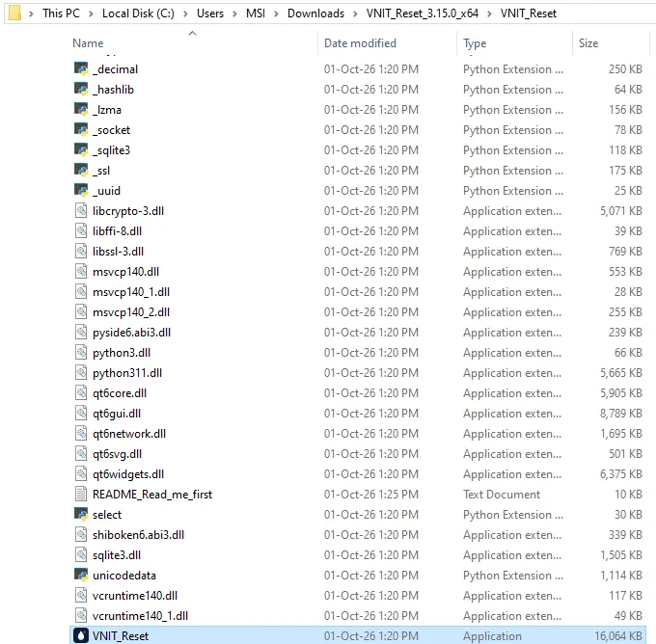Navigate to Downloads breadcrumb folder
The width and height of the screenshot is (656, 644).
315,13
